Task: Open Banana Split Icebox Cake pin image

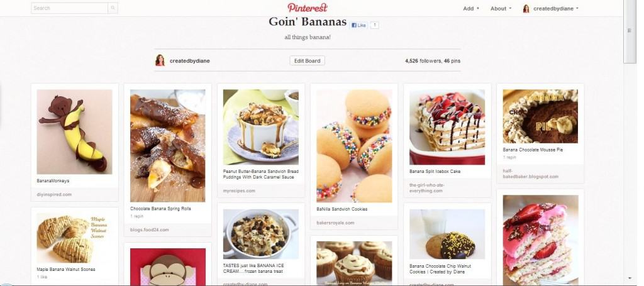Action: click(447, 127)
